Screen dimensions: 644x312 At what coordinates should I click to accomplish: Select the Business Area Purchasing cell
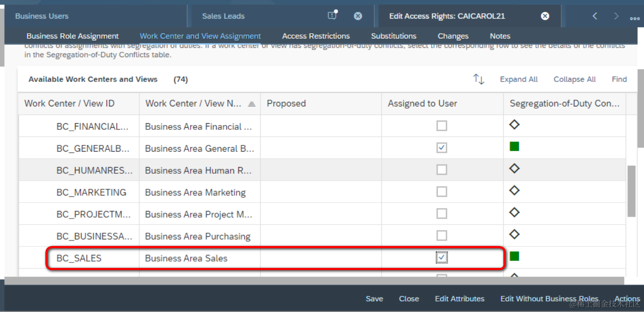[200, 236]
